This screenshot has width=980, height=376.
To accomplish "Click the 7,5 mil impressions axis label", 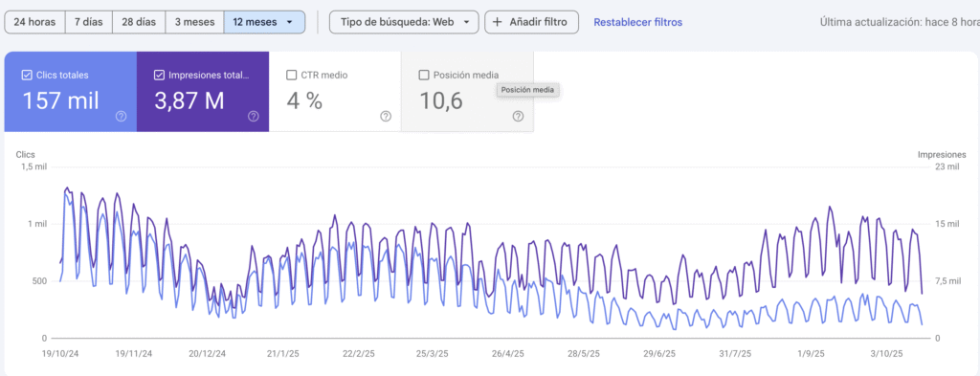I will pyautogui.click(x=948, y=281).
